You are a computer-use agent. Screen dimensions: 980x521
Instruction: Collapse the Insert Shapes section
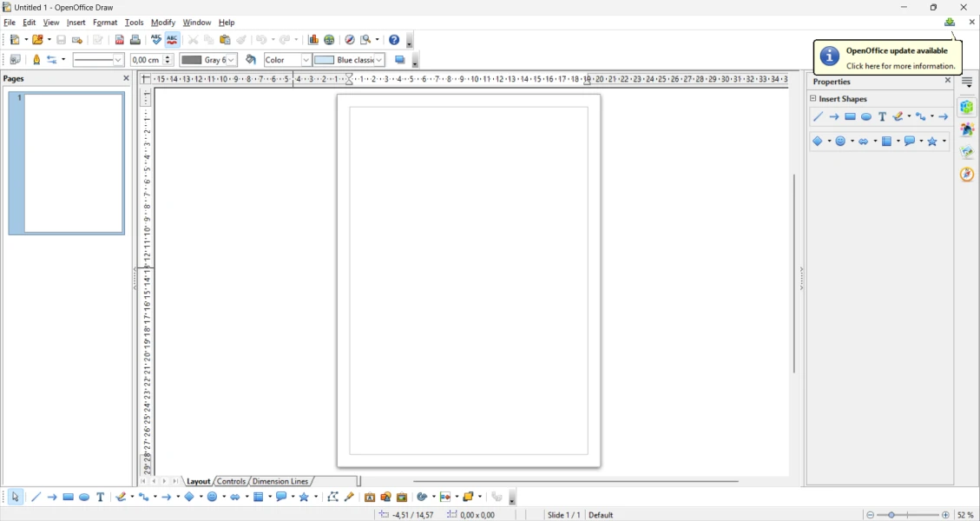click(813, 99)
